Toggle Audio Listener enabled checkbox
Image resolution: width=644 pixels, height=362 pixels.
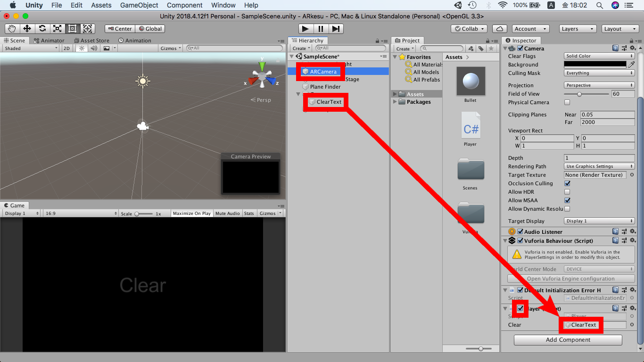pos(520,231)
